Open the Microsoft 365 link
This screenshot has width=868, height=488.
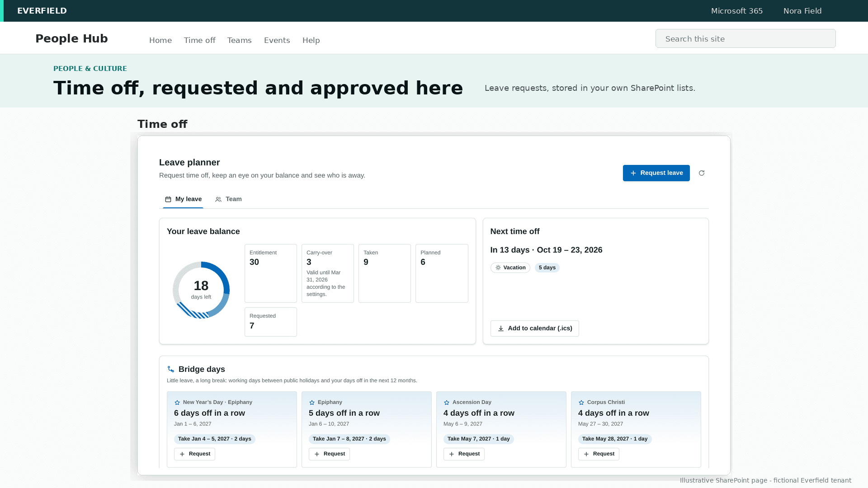coord(737,11)
